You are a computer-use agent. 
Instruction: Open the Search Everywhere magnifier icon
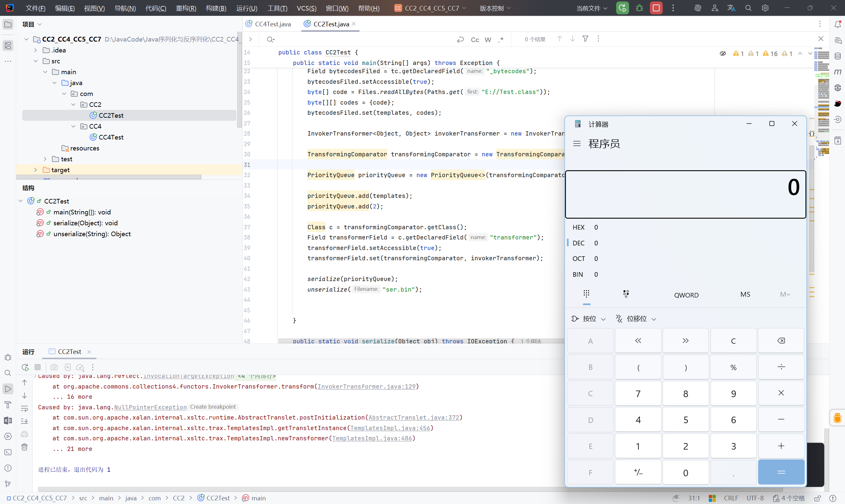pyautogui.click(x=748, y=8)
